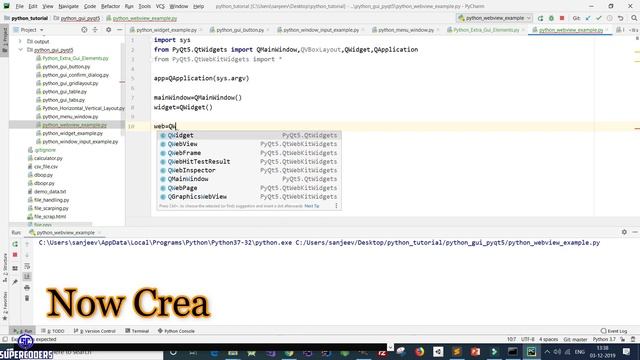Click Print icon in Run panel
640x360 pixels.
(x=27, y=288)
